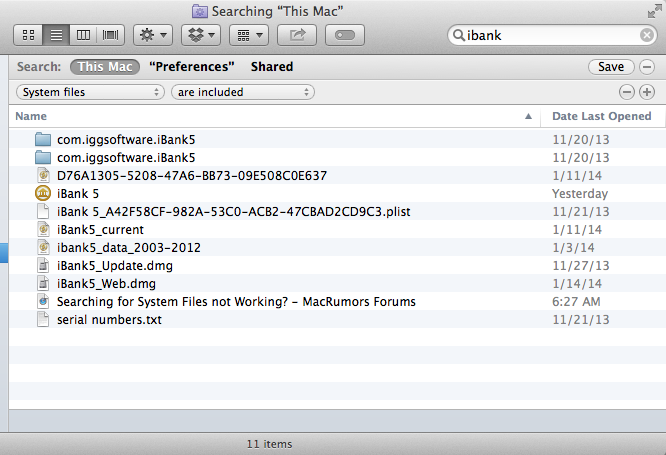The image size is (666, 455).
Task: Click the MacRumors Forums webpage icon
Action: pyautogui.click(x=43, y=302)
